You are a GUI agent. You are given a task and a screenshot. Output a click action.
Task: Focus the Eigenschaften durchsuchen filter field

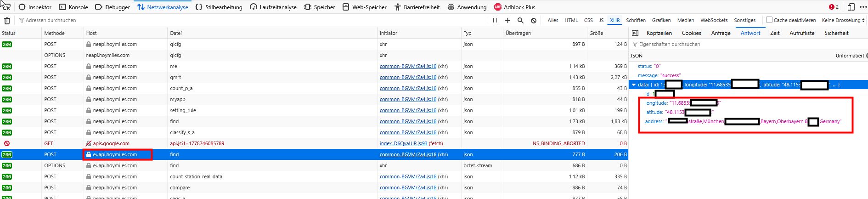(x=749, y=45)
